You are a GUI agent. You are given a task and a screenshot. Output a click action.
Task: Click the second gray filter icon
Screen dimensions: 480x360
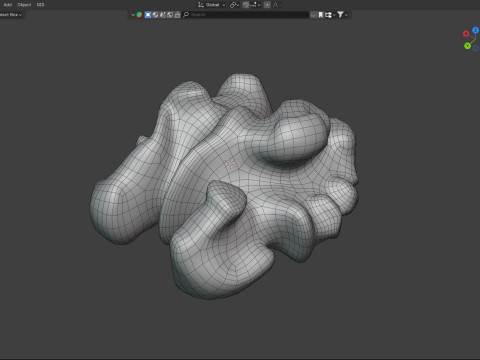tap(155, 15)
